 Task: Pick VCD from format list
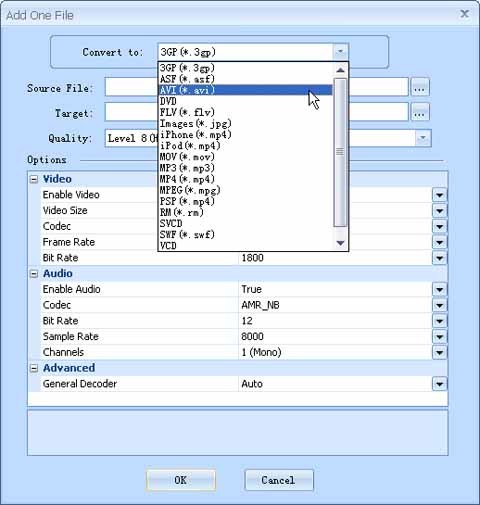click(246, 246)
